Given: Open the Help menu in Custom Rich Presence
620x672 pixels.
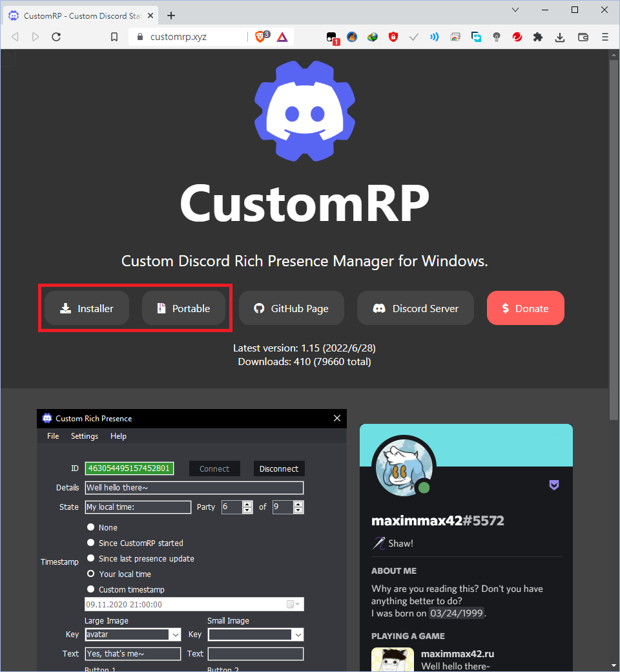Looking at the screenshot, I should click(x=118, y=436).
